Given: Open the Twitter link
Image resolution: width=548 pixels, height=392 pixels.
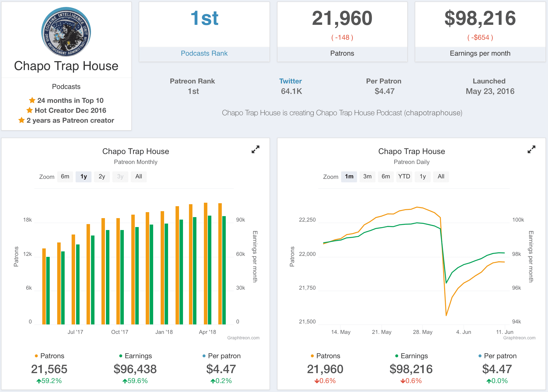Looking at the screenshot, I should coord(290,81).
